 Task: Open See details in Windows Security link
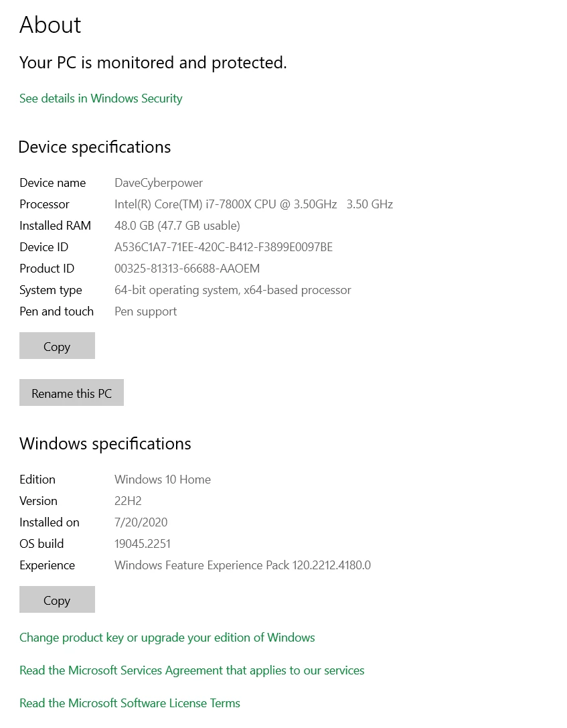[x=100, y=98]
